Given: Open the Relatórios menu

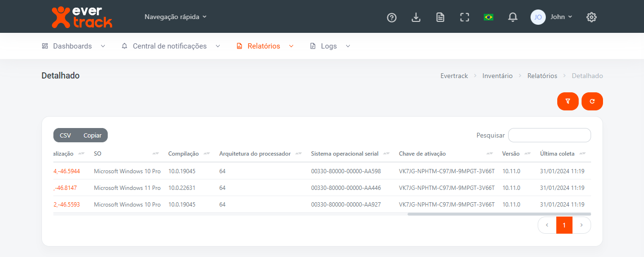Looking at the screenshot, I should pos(265,46).
